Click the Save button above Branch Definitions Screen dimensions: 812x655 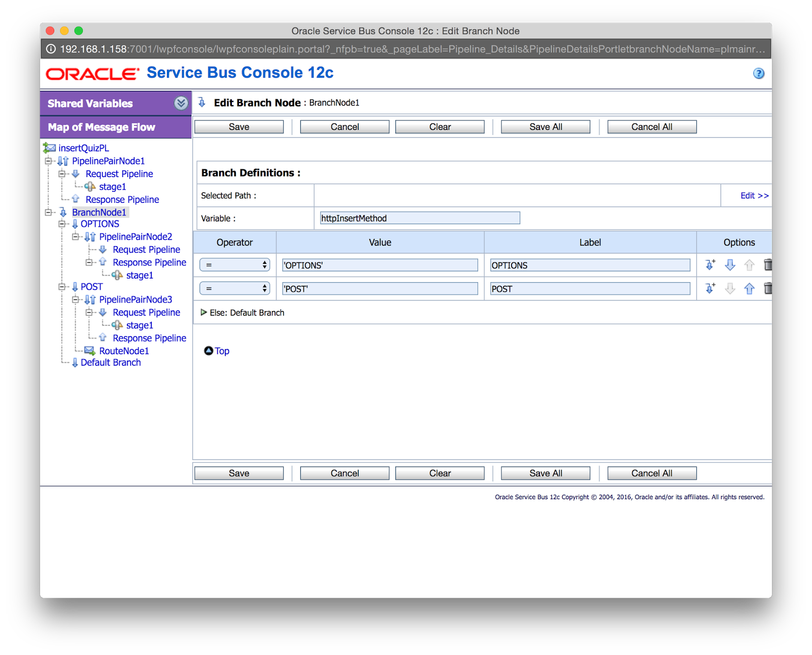[x=239, y=127]
